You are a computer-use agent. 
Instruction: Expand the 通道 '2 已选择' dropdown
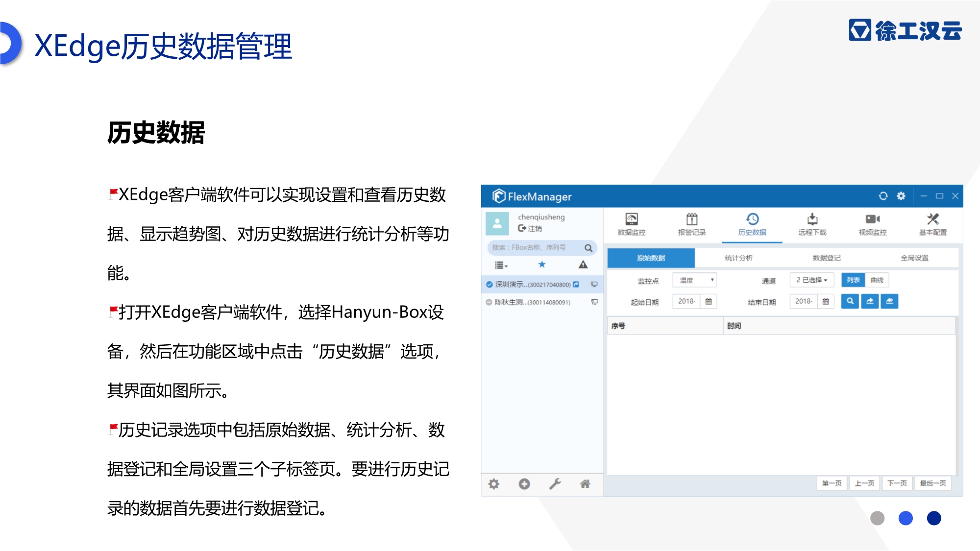pyautogui.click(x=812, y=280)
